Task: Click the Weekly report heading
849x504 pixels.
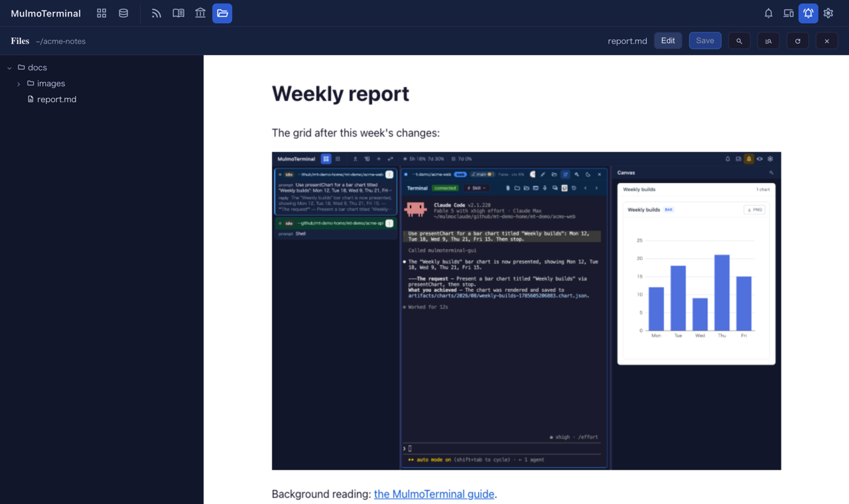Action: click(340, 94)
